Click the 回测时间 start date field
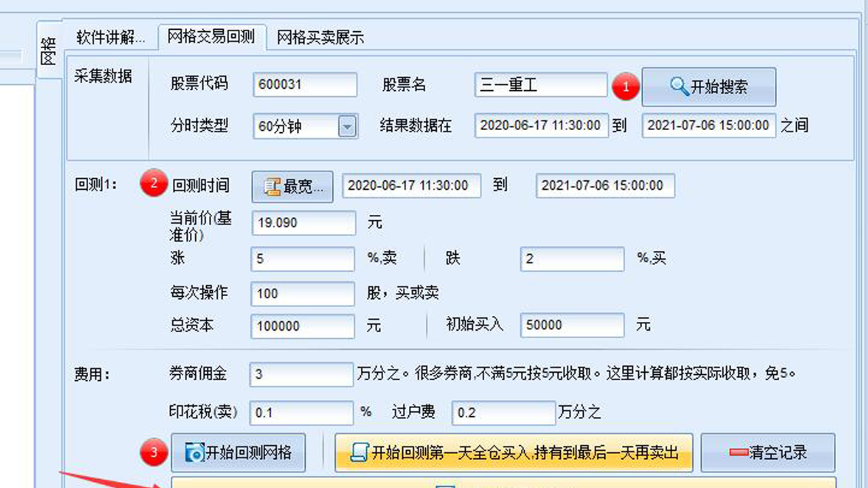The width and height of the screenshot is (868, 488). coord(412,186)
